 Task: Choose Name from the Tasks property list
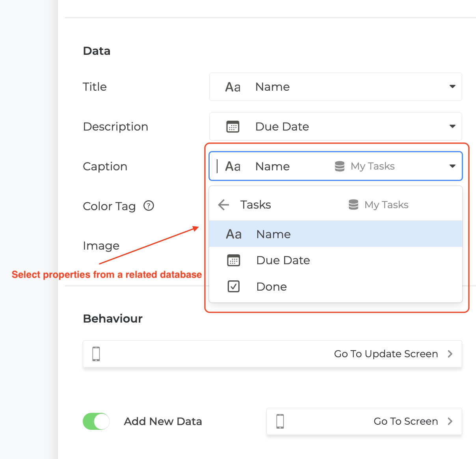273,234
